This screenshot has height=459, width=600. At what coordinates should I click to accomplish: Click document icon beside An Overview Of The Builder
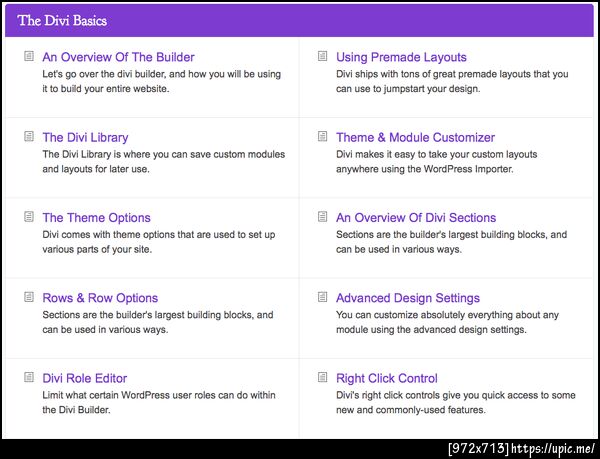click(x=29, y=56)
